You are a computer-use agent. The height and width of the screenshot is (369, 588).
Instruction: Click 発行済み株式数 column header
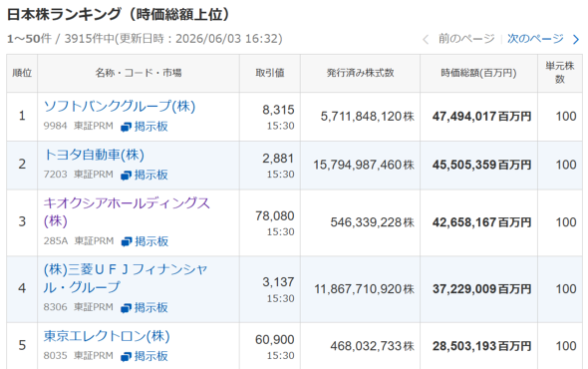coord(360,73)
